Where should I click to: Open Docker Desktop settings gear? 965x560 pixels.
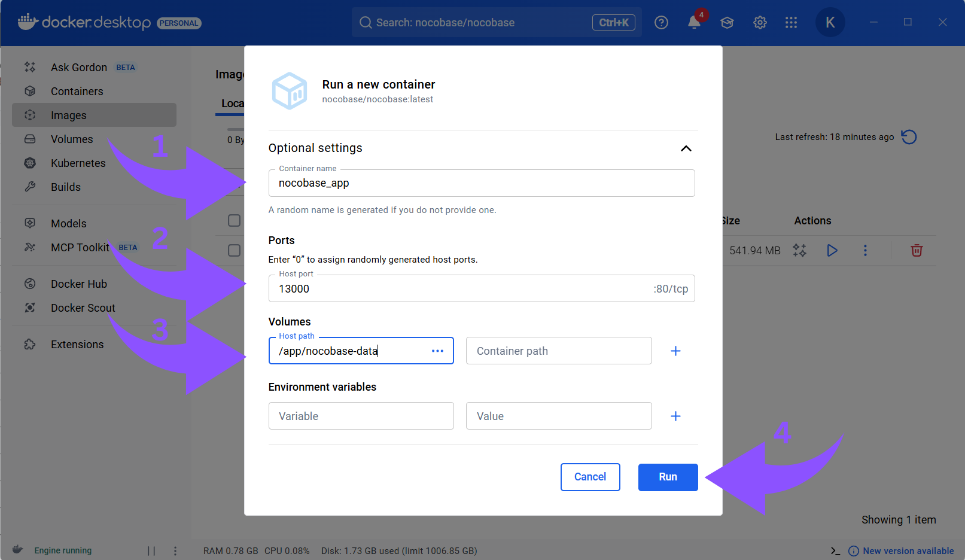point(760,23)
